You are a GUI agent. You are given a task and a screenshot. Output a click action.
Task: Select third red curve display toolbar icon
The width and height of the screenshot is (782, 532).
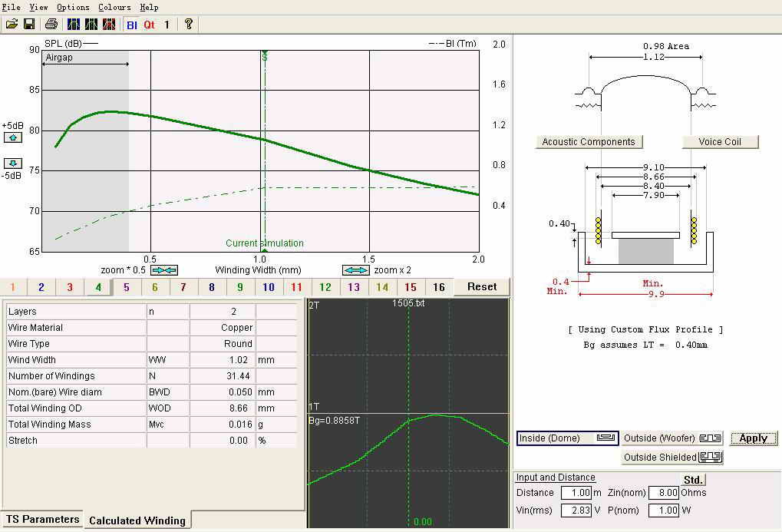pyautogui.click(x=109, y=24)
